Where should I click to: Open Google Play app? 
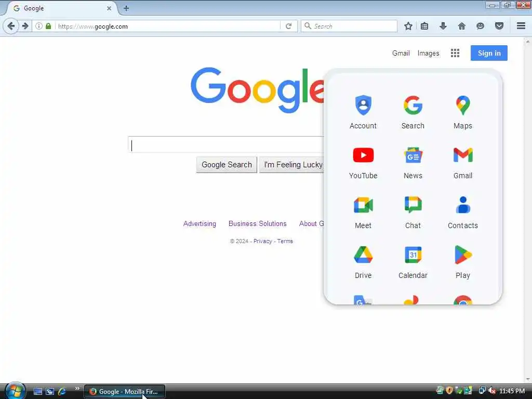(x=463, y=262)
